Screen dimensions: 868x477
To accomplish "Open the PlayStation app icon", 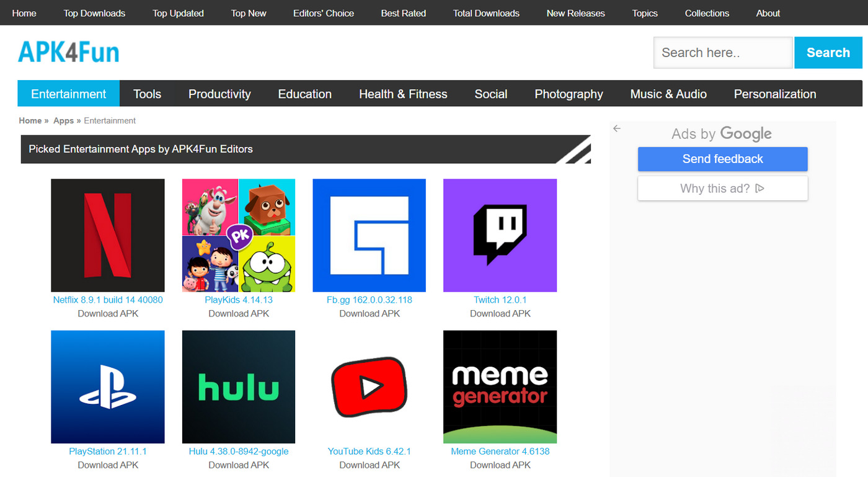I will point(108,387).
